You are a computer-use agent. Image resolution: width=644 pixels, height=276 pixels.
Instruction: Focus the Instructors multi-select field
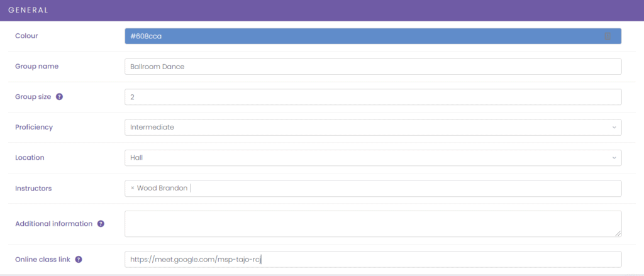tap(373, 189)
